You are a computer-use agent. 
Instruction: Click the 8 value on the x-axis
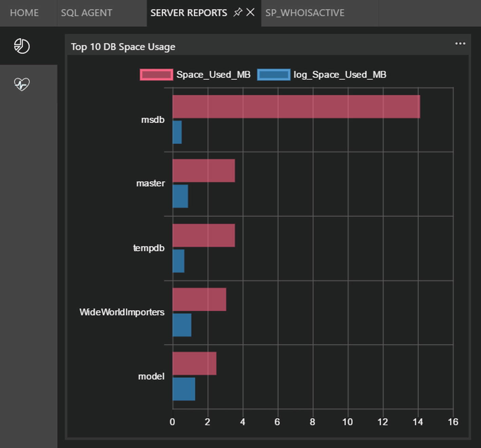[x=312, y=422]
